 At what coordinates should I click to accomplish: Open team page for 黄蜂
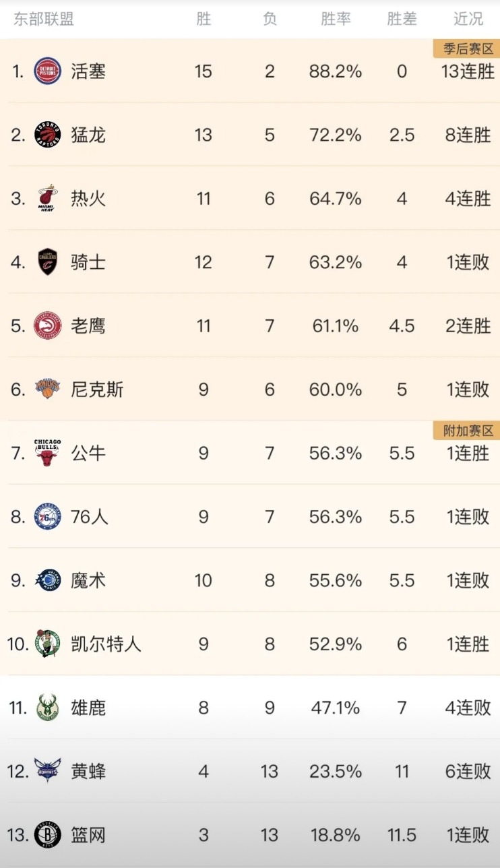click(87, 771)
